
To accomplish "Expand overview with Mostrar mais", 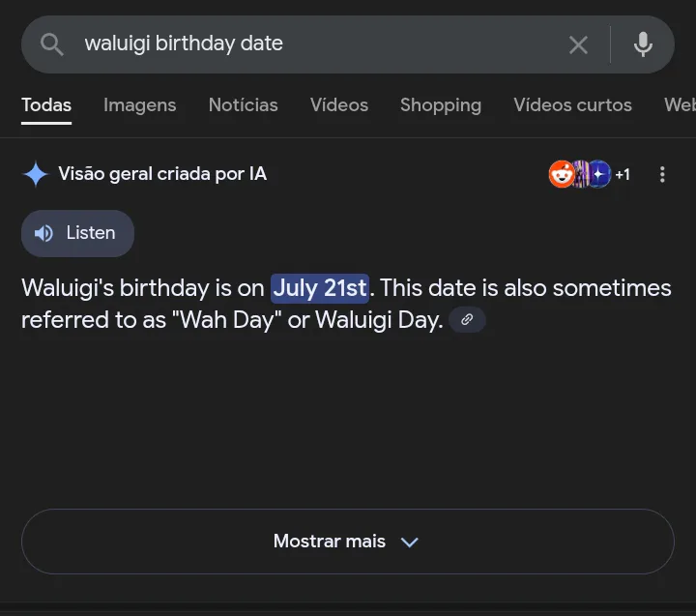I will (348, 542).
